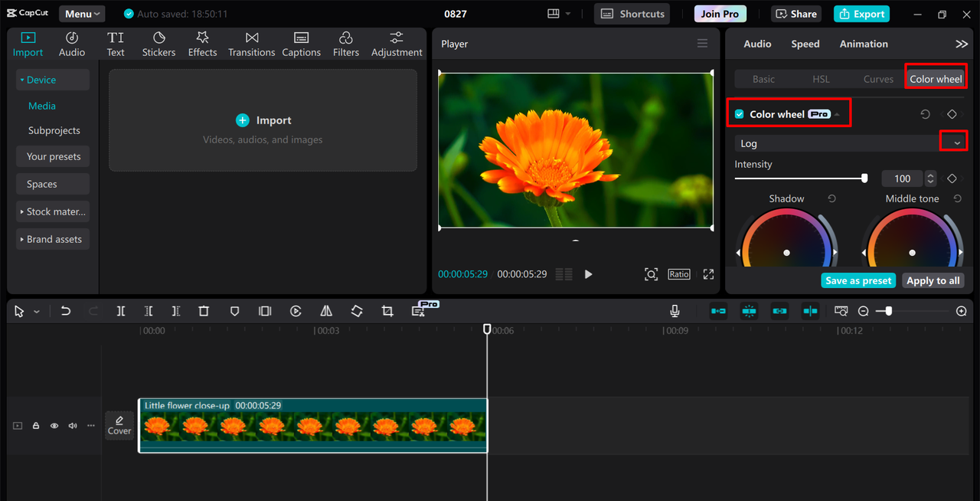Add Intensity keyframe diamond
Image resolution: width=980 pixels, height=501 pixels.
(952, 178)
